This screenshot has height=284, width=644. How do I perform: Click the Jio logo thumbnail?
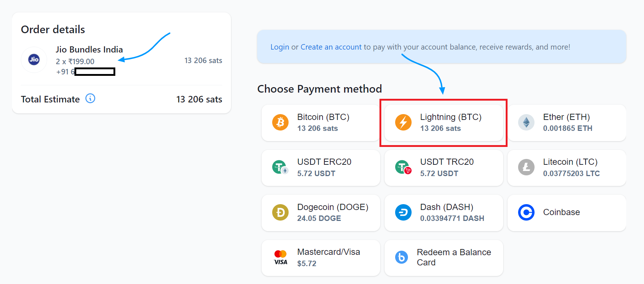coord(34,60)
